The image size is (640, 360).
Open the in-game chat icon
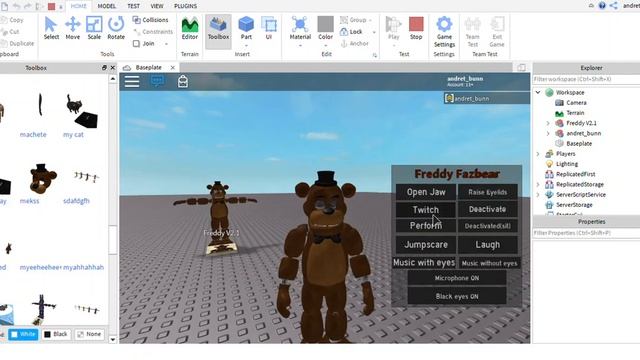[x=158, y=81]
